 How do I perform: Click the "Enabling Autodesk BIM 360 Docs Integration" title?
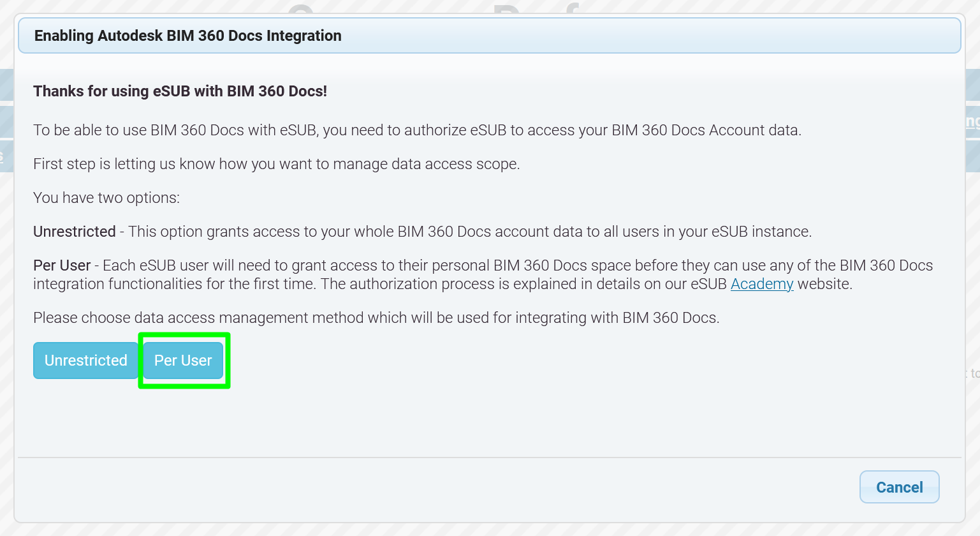[188, 36]
